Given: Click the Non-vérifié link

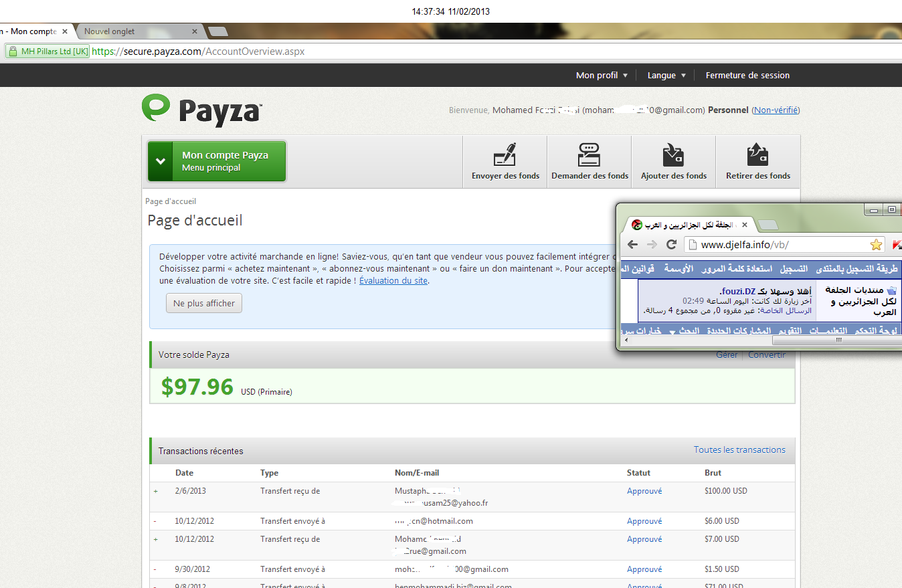Looking at the screenshot, I should click(776, 110).
